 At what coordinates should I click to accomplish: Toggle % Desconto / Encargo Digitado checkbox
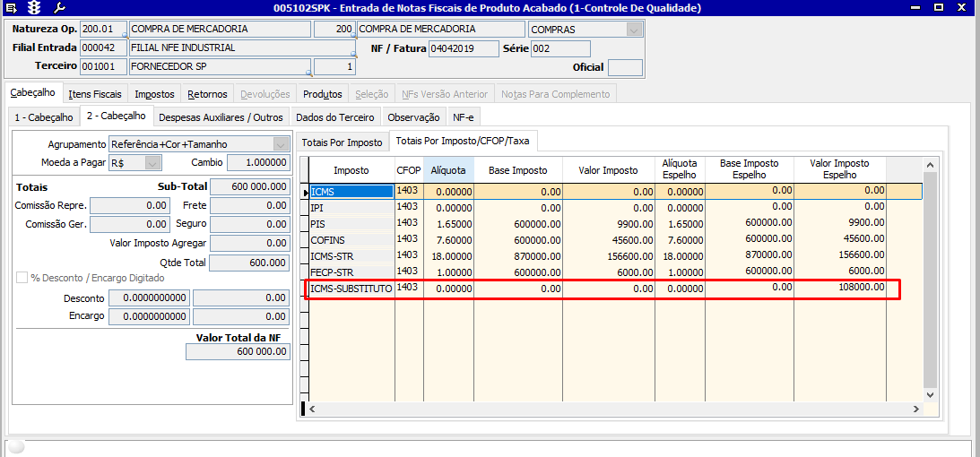coord(22,278)
